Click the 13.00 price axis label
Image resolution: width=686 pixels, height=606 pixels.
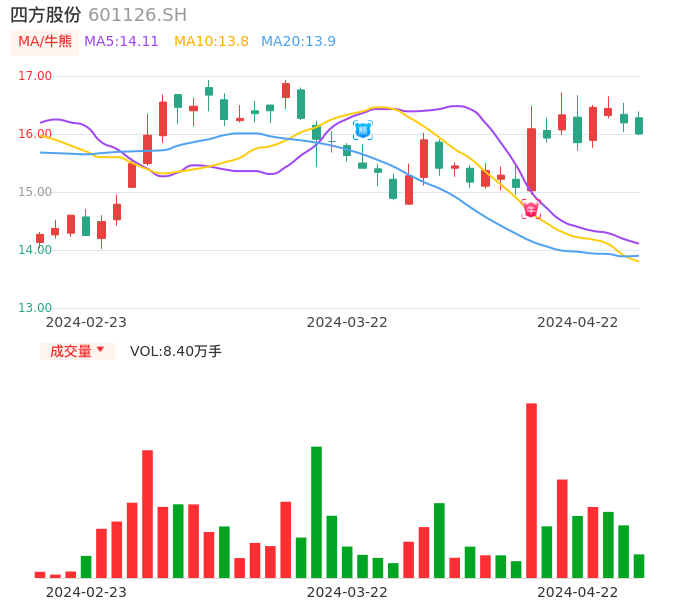coord(35,308)
